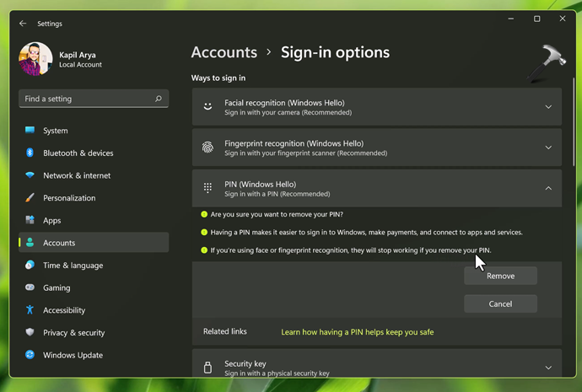Click the search magnifier icon
Viewport: 582px width, 392px height.
(159, 99)
